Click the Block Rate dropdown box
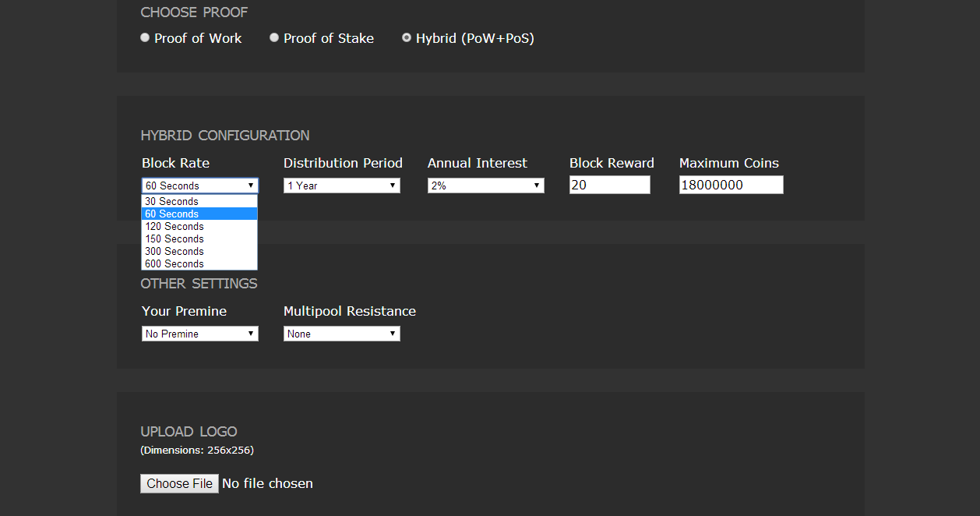980x516 pixels. 199,186
